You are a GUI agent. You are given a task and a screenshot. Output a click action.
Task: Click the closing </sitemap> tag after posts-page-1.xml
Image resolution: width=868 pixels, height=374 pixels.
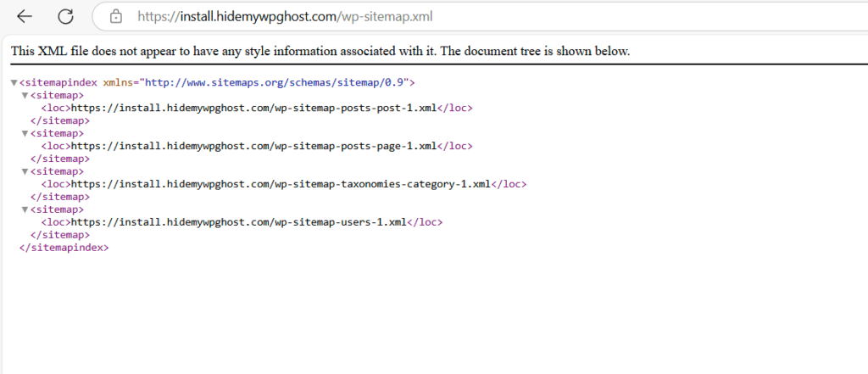pos(60,159)
